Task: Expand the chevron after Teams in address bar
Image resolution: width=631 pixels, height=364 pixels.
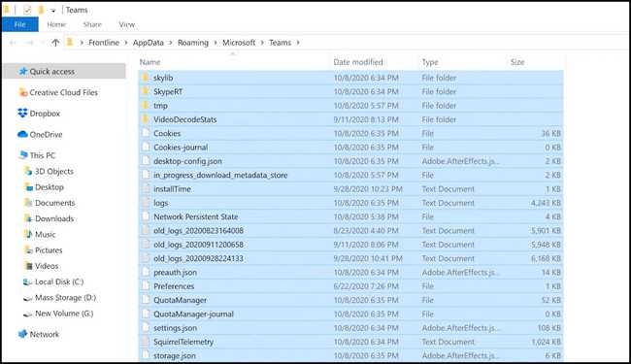Action: (298, 43)
